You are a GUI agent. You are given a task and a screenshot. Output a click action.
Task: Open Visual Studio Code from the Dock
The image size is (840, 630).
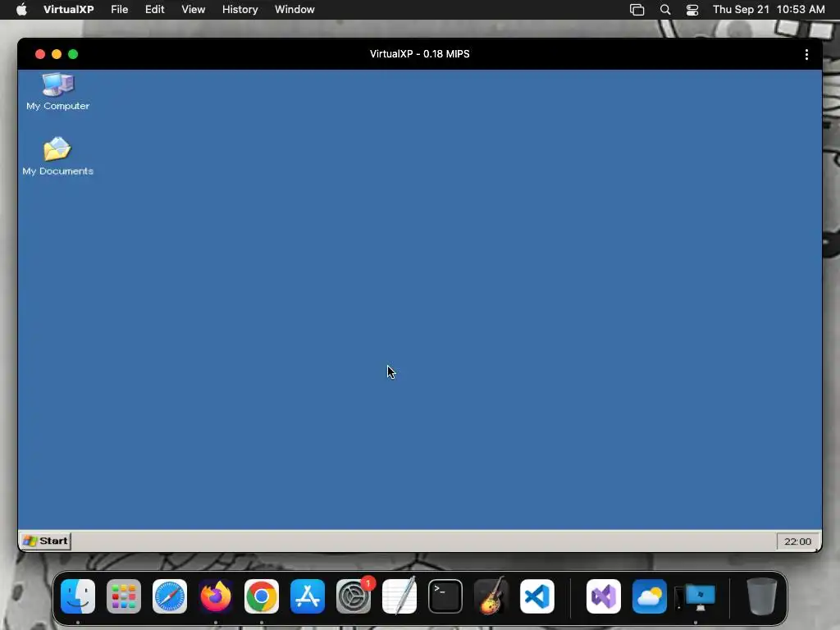click(536, 596)
